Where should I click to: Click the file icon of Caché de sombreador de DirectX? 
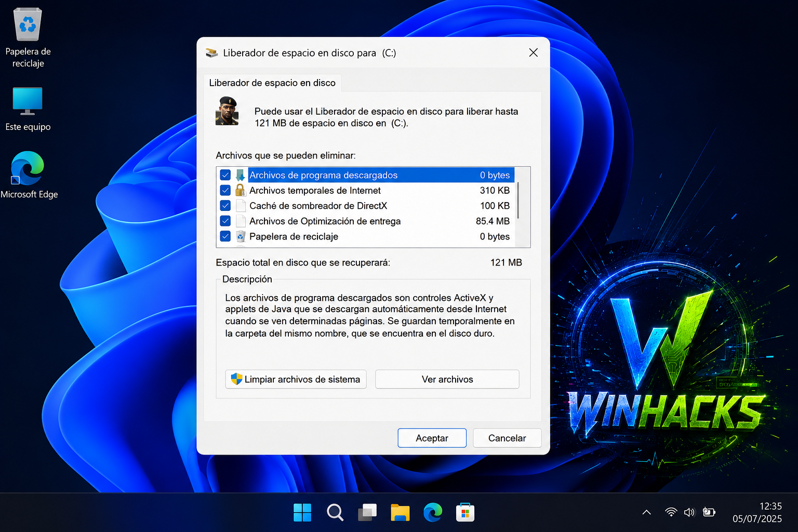[x=241, y=206]
